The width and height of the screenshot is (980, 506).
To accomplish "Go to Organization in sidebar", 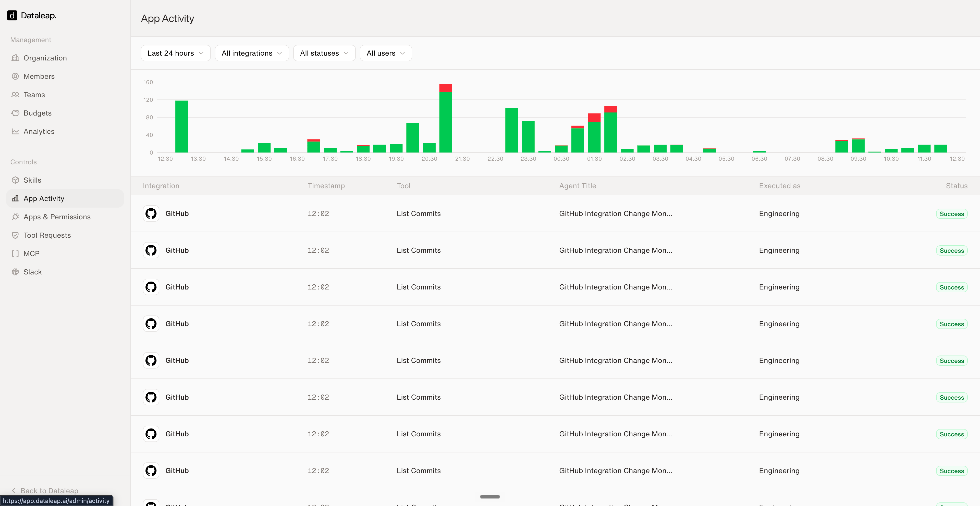I will [x=65, y=58].
